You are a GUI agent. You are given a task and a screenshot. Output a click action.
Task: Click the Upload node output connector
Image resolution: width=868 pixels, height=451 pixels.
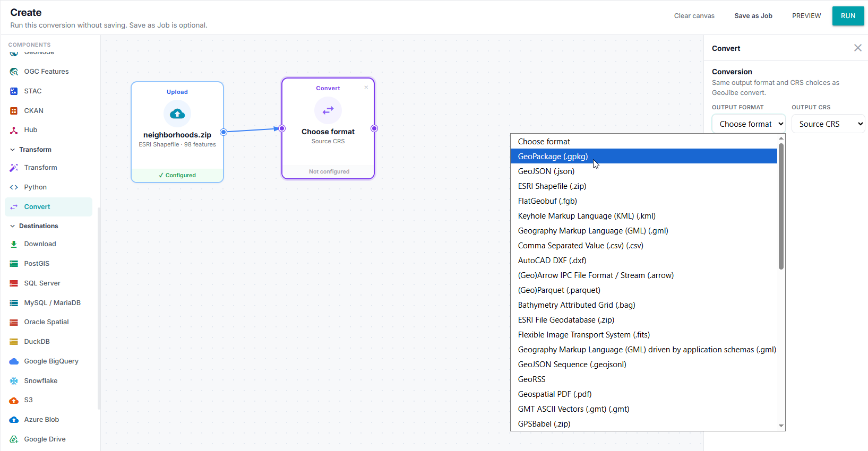tap(224, 132)
